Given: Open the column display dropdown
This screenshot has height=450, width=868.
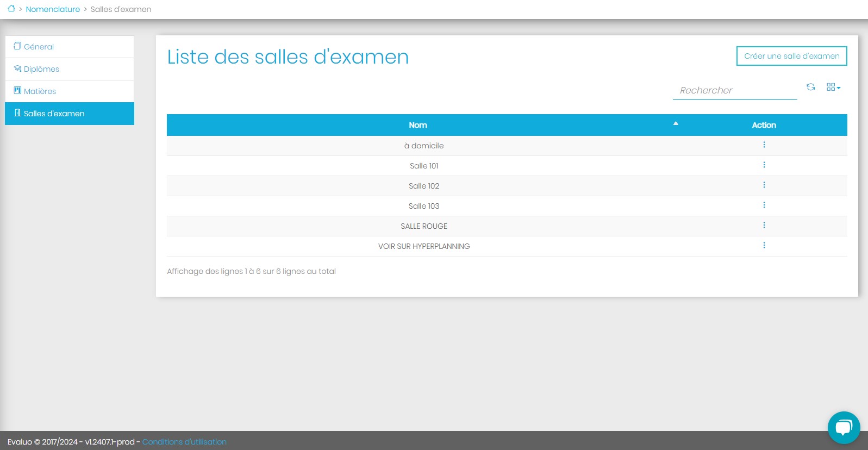Looking at the screenshot, I should point(833,87).
